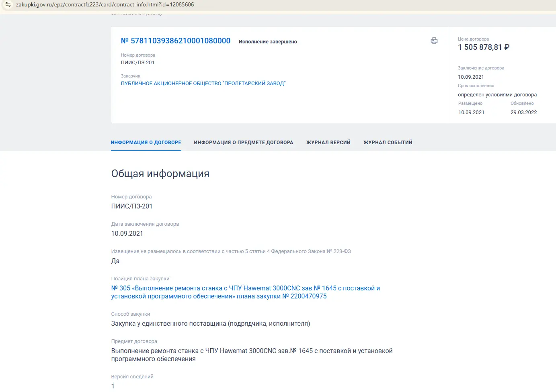This screenshot has width=556, height=392.
Task: Click label Срок исполнения
Action: pos(476,86)
